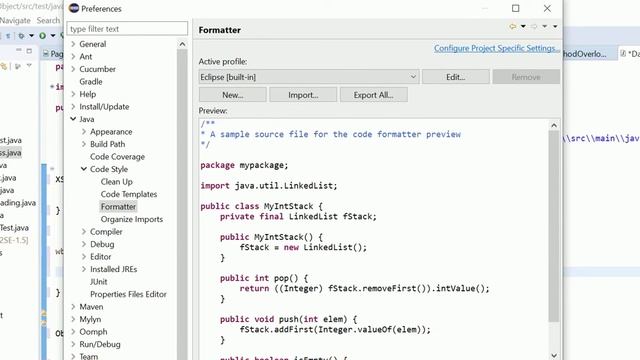
Task: Expand the Build Path node
Action: click(x=84, y=144)
